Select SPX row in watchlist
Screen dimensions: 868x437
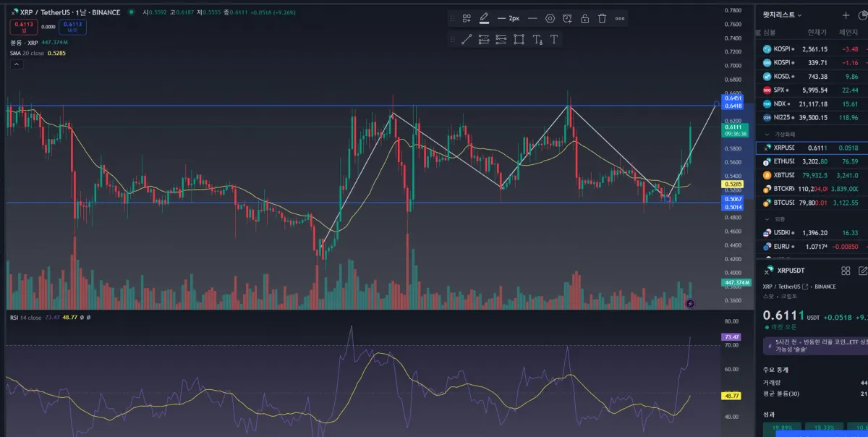click(812, 90)
